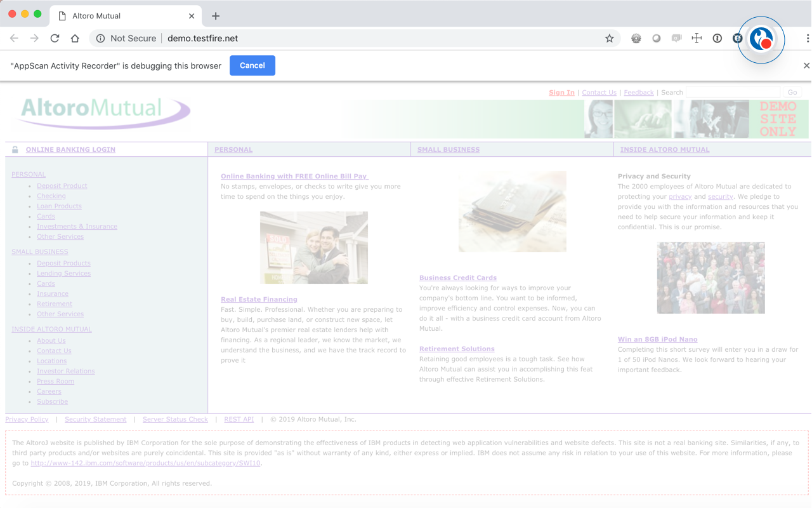Click the AppScan Activity Recorder extension icon
This screenshot has width=812, height=508.
(x=761, y=39)
